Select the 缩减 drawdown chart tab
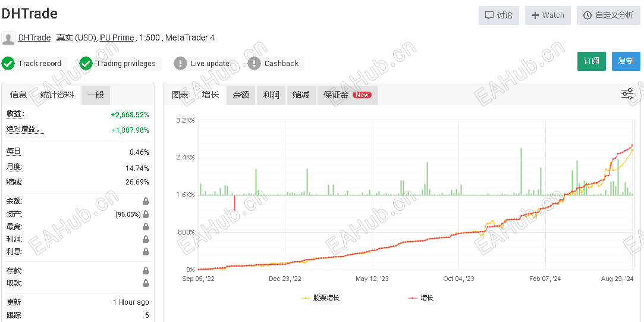 pos(301,95)
